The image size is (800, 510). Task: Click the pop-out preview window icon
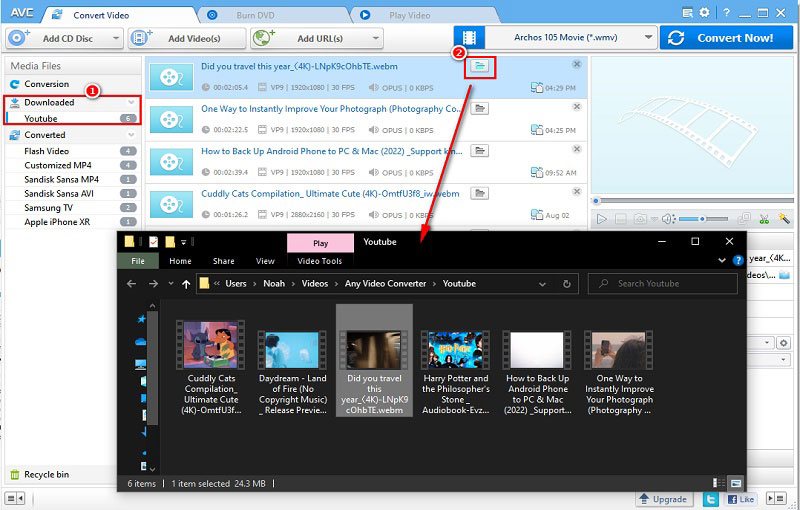pyautogui.click(x=744, y=219)
